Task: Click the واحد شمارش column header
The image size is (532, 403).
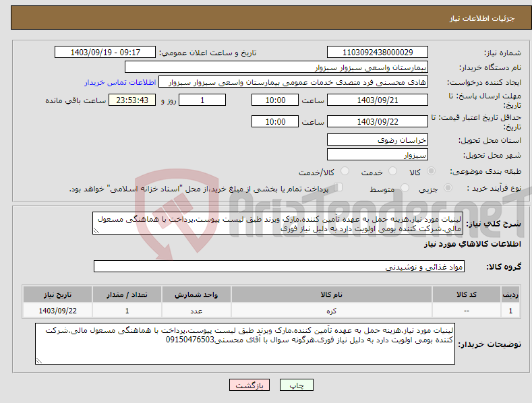Action: [x=196, y=294]
